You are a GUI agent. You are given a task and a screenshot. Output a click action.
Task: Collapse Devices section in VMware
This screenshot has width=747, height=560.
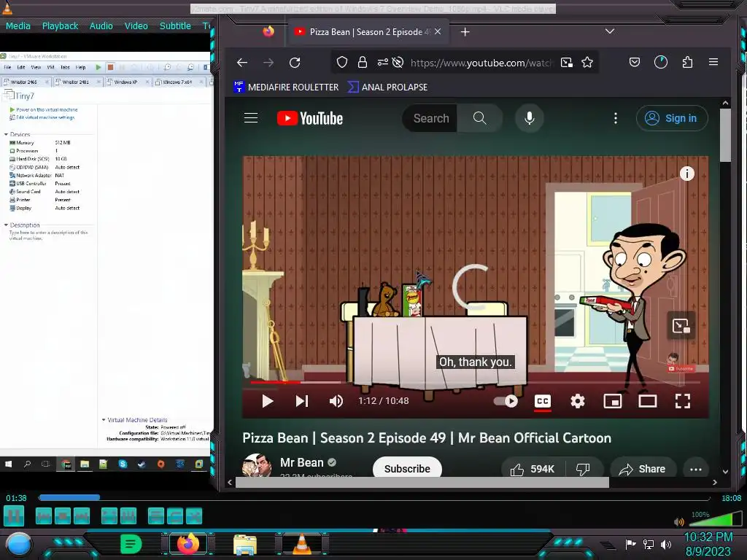pyautogui.click(x=6, y=134)
